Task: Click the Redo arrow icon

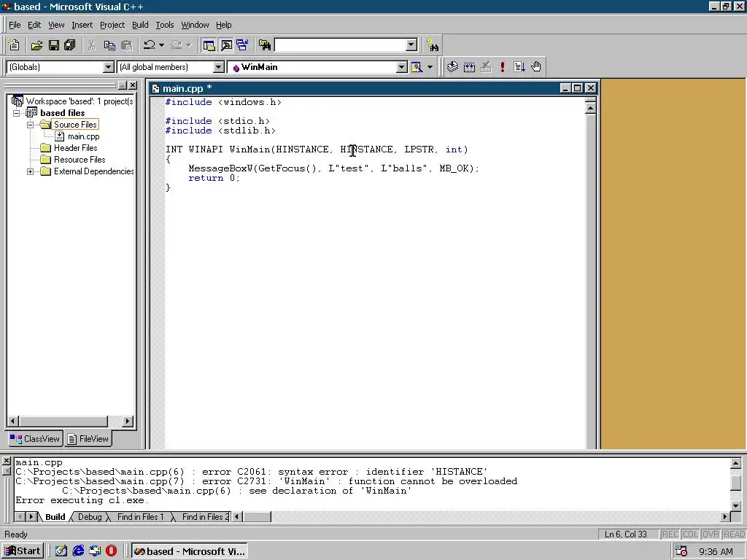Action: (x=177, y=45)
